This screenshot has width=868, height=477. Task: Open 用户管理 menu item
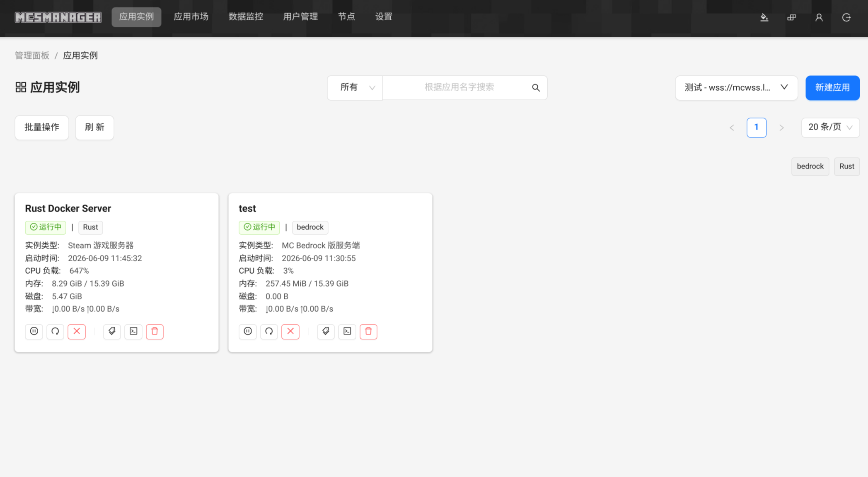click(x=300, y=17)
